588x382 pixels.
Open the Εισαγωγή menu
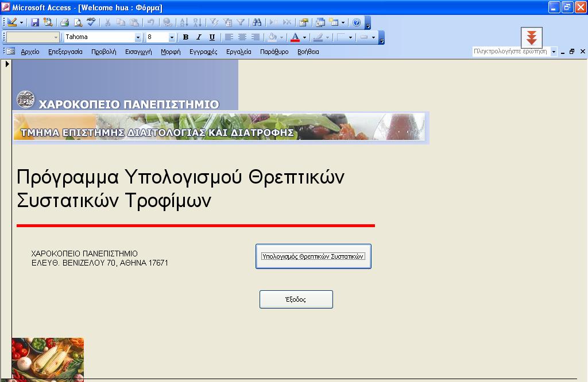(138, 52)
